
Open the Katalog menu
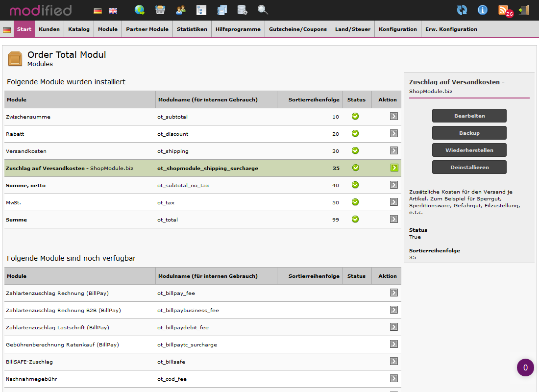coord(79,29)
